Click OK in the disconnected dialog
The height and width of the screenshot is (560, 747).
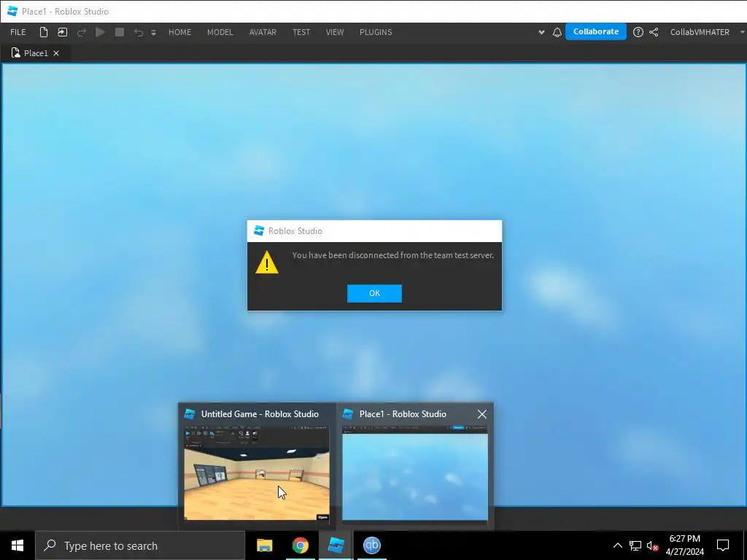(x=374, y=293)
